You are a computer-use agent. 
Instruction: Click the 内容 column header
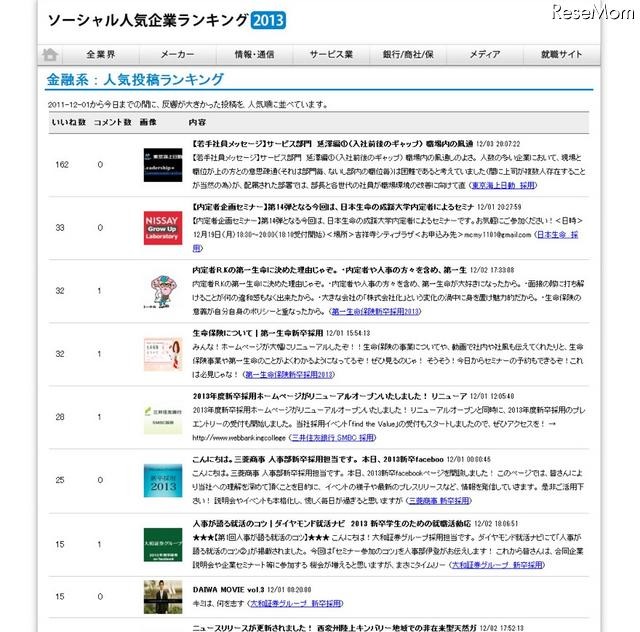197,122
